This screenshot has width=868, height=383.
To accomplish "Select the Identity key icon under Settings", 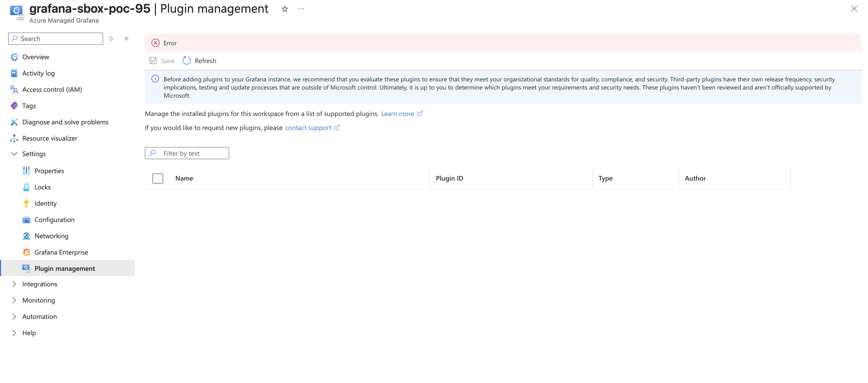I will coord(26,203).
